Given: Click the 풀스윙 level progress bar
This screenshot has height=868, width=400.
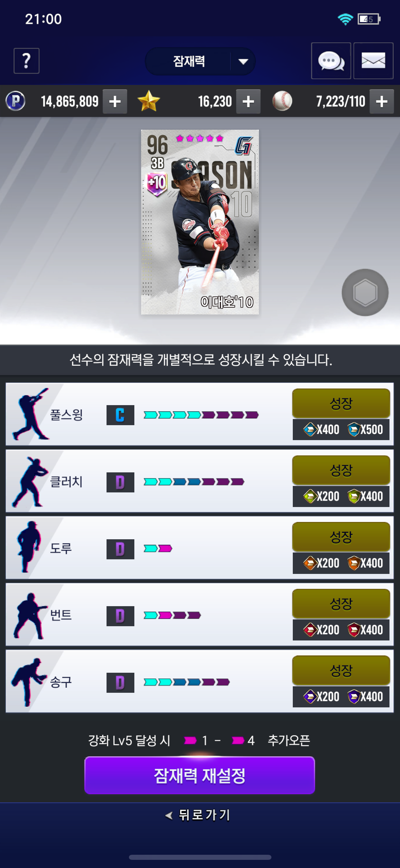Looking at the screenshot, I should (201, 415).
